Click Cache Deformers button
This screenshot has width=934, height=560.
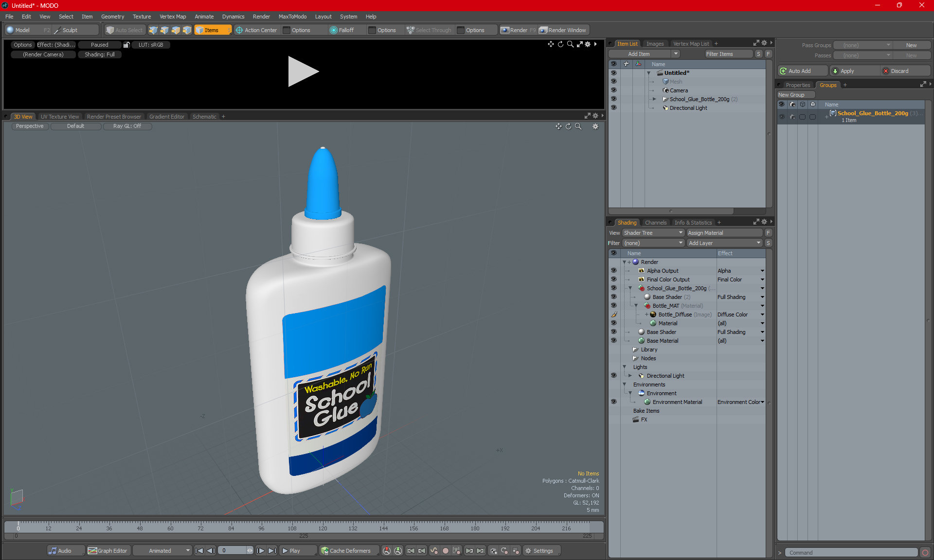349,551
